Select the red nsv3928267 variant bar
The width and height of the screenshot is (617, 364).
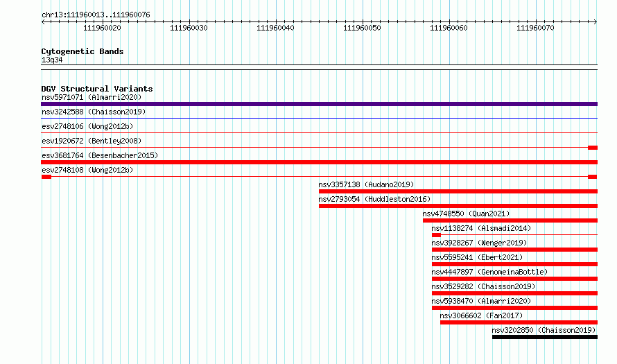pyautogui.click(x=514, y=250)
